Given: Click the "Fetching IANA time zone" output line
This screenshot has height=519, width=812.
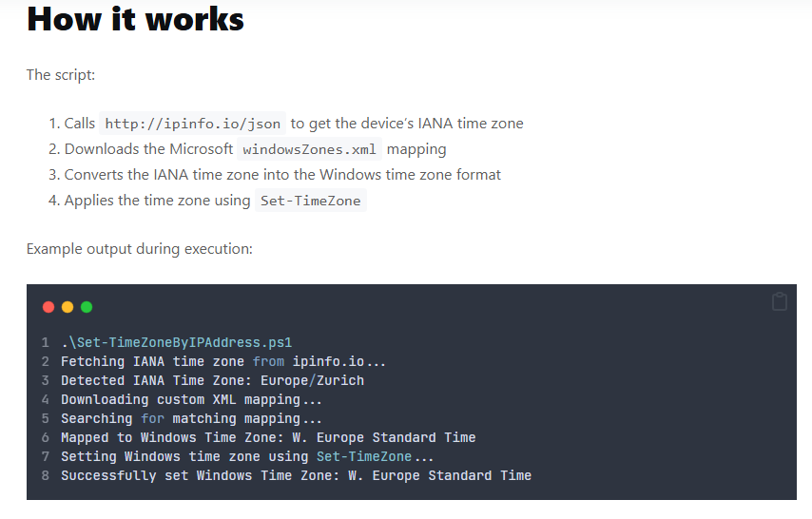Looking at the screenshot, I should tap(223, 361).
